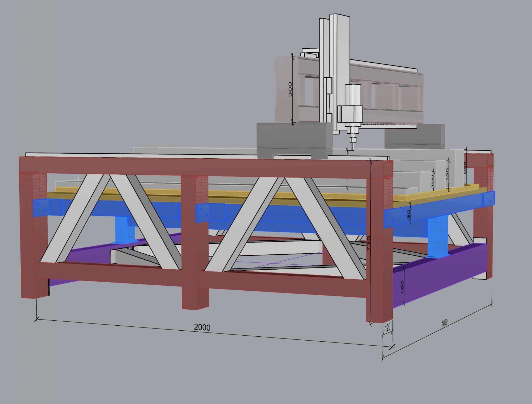Click the 730 height dimension text

(369, 243)
